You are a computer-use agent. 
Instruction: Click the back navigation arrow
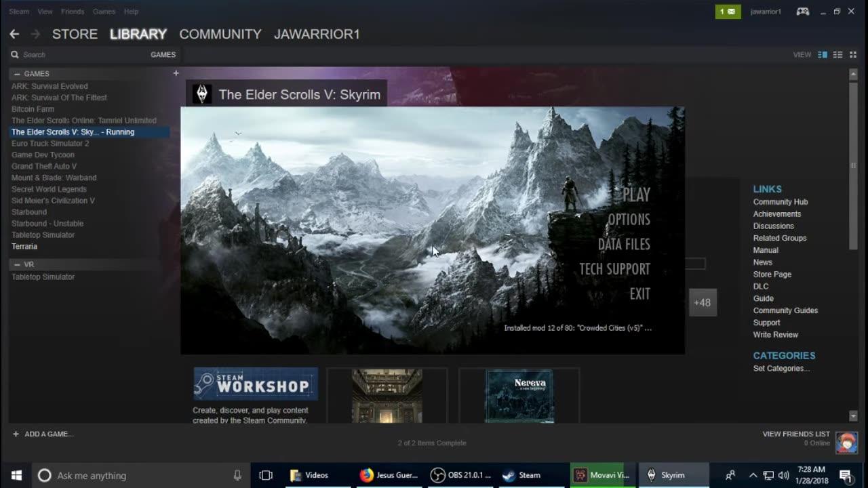click(x=14, y=34)
